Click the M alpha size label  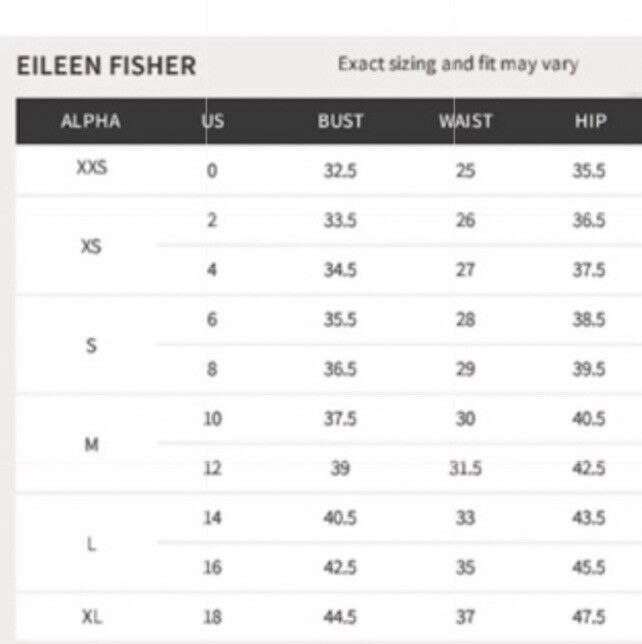pyautogui.click(x=92, y=444)
